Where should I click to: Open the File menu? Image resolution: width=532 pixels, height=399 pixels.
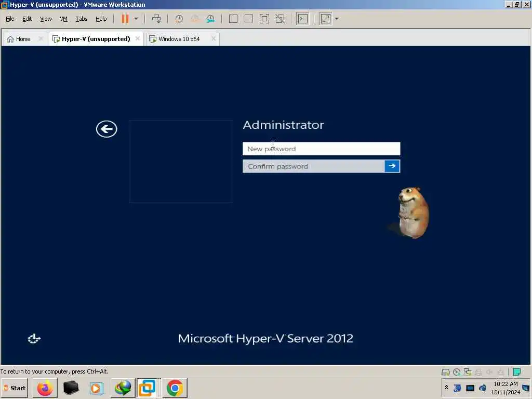coord(10,19)
